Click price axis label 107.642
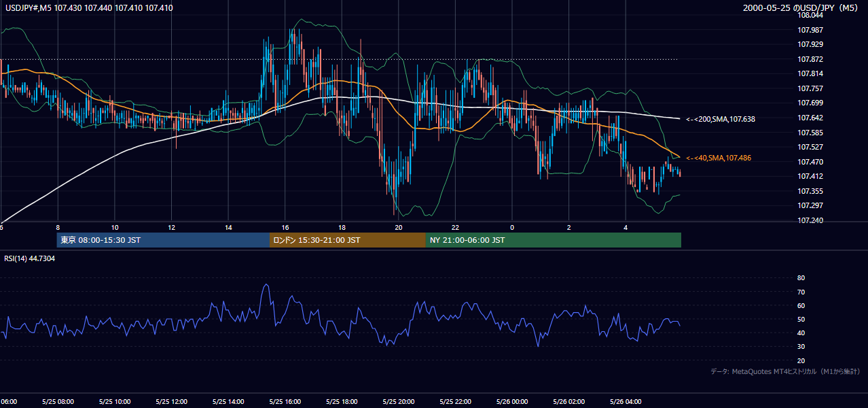The width and height of the screenshot is (868, 408). click(x=810, y=118)
